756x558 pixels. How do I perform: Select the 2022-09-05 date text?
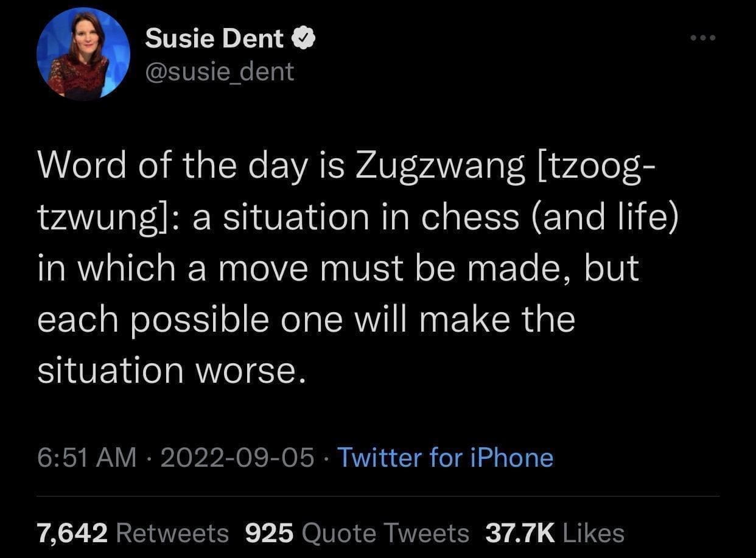click(234, 458)
